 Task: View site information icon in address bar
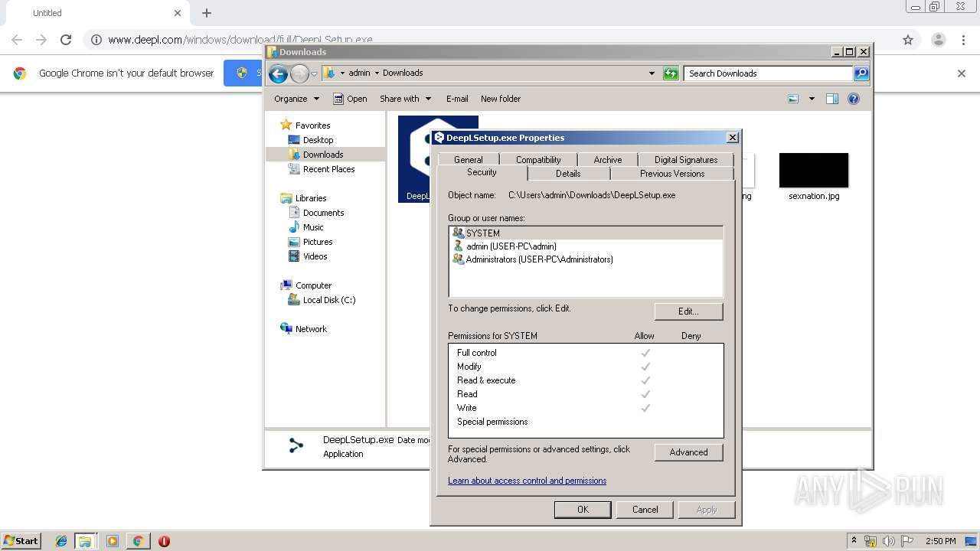click(x=96, y=40)
